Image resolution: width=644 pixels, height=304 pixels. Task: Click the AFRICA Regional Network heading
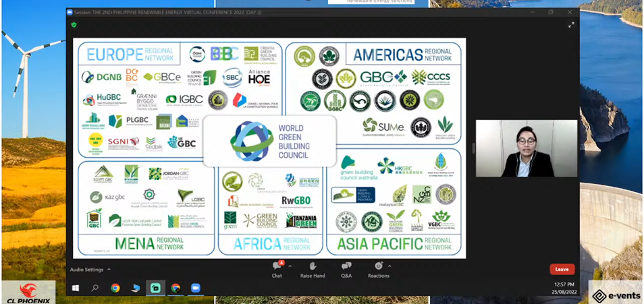coord(271,244)
